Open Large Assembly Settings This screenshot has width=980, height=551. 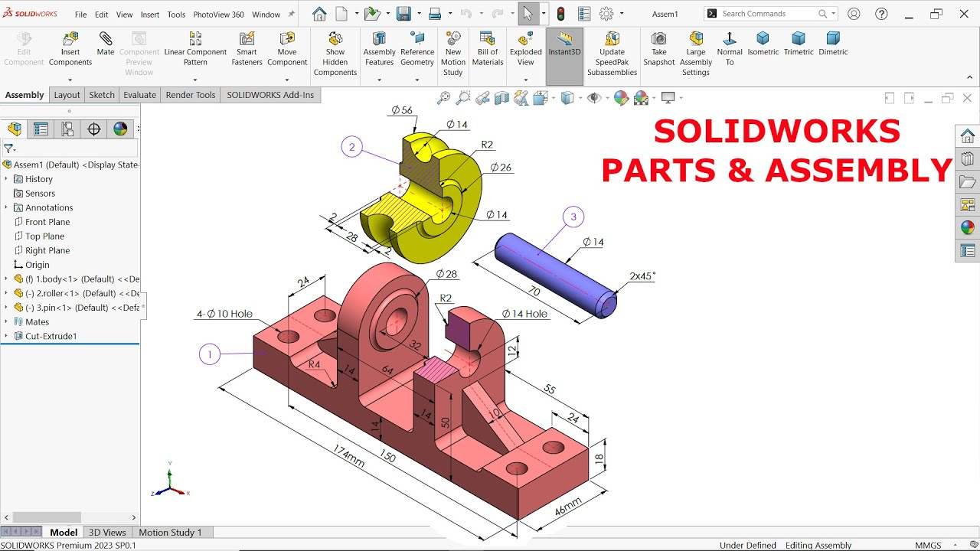click(x=696, y=54)
